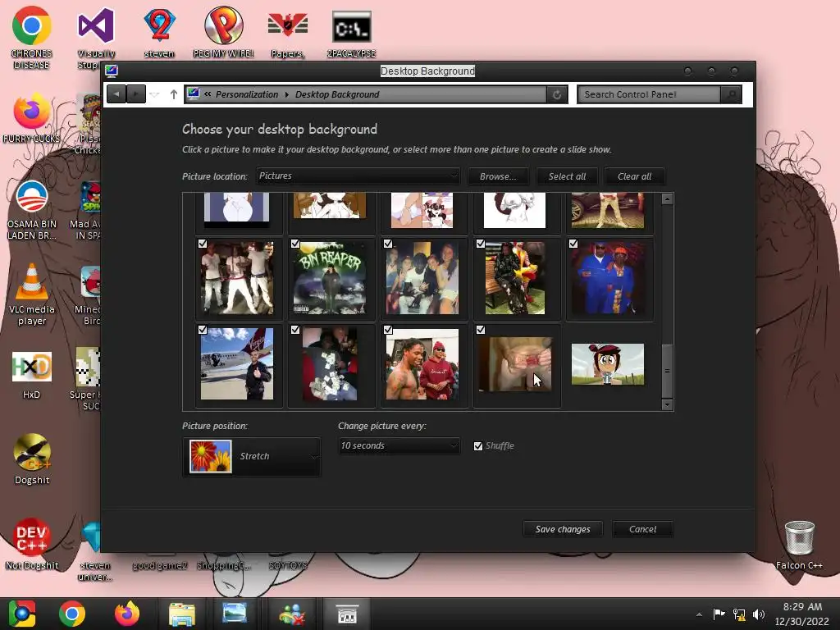Select the VLC media player desktop icon
Screen dimensions: 840x630
point(32,294)
